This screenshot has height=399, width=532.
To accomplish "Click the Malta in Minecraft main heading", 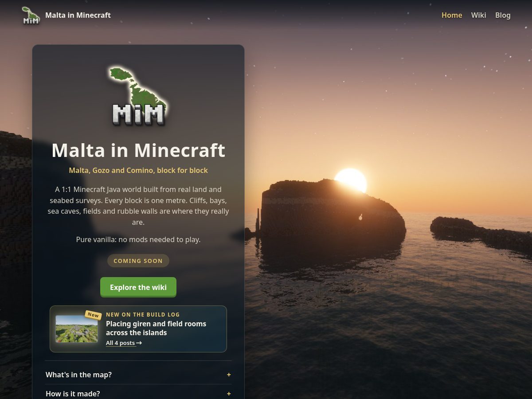I will [138, 150].
